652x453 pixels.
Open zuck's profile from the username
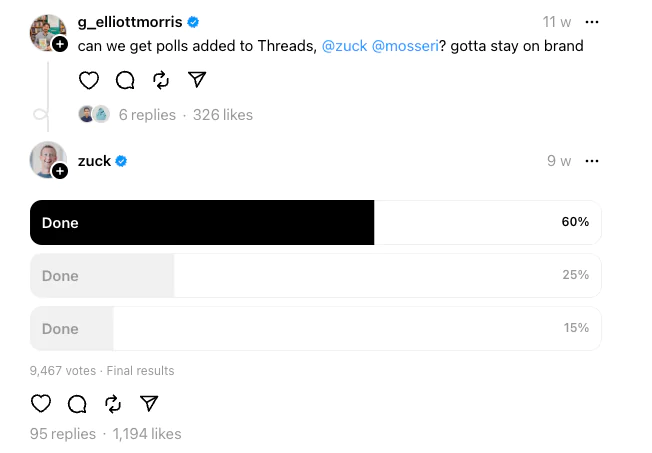point(94,161)
